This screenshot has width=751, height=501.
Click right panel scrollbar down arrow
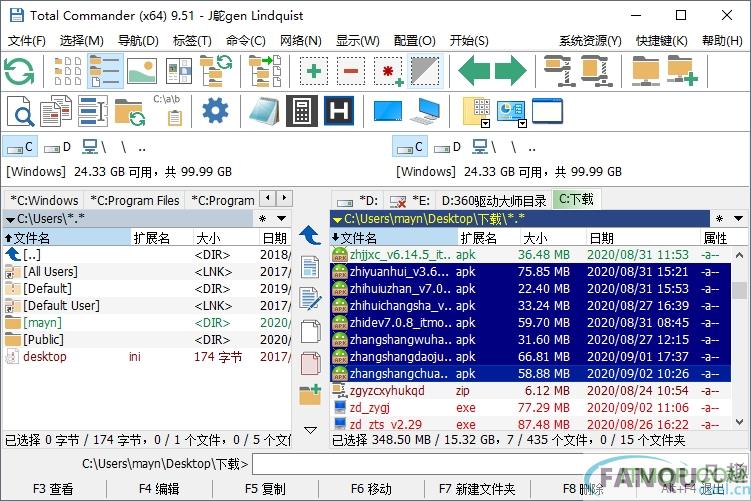(x=740, y=422)
